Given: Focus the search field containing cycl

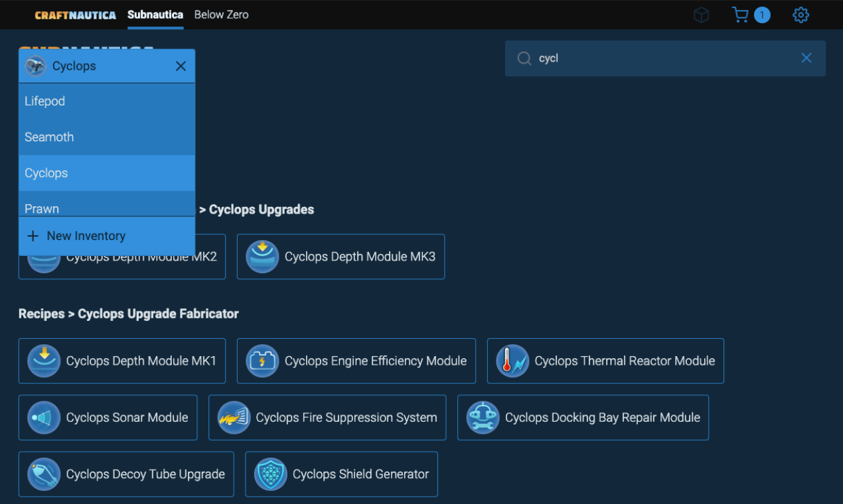Looking at the screenshot, I should pos(665,58).
